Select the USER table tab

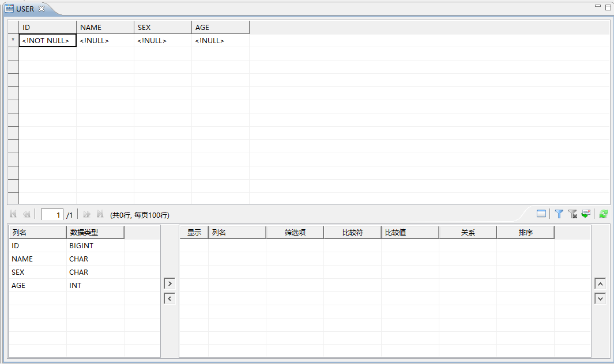pyautogui.click(x=25, y=9)
